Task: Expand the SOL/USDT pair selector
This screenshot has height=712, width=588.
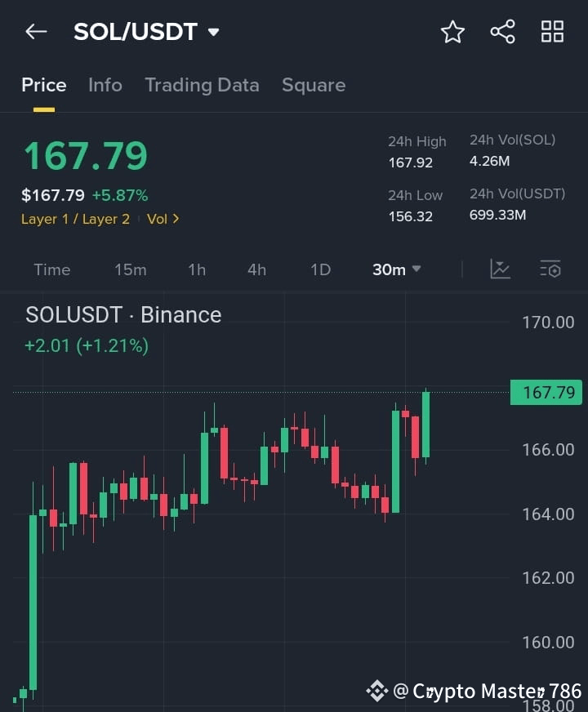Action: 213,32
